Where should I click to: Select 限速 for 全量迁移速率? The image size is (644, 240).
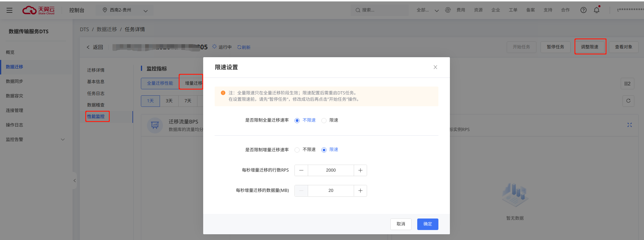[x=330, y=120]
